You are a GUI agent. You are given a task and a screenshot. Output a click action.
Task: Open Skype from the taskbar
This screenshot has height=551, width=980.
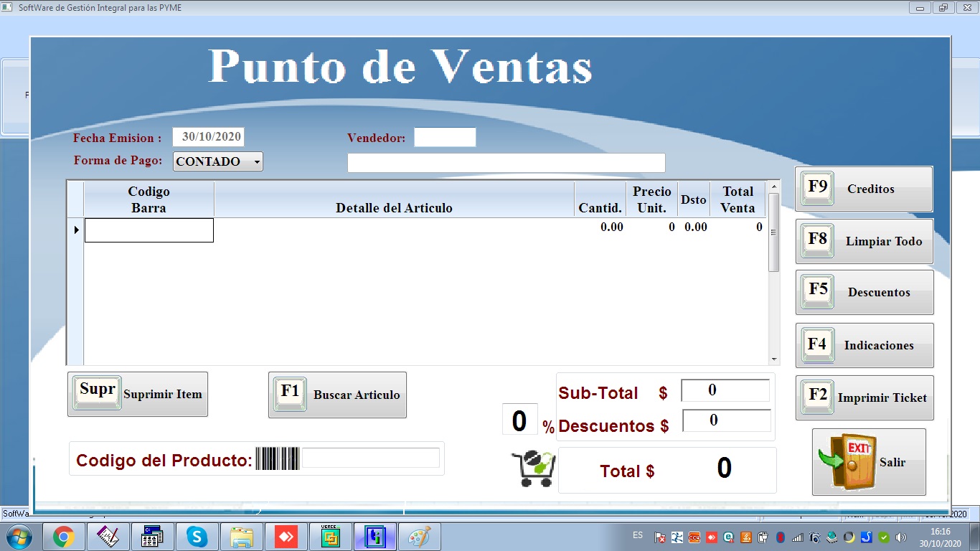coord(197,537)
